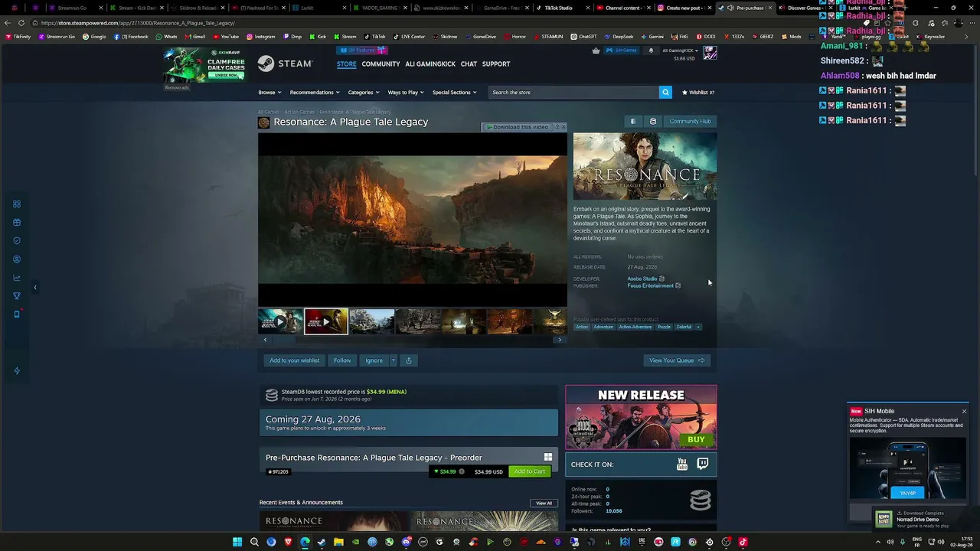The image size is (980, 551).
Task: Click the Store search input field
Action: (x=573, y=92)
